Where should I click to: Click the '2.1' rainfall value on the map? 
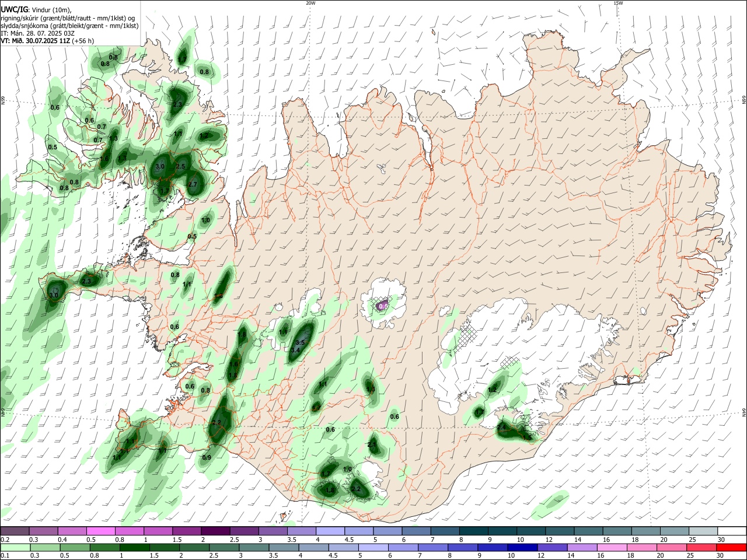click(x=372, y=444)
